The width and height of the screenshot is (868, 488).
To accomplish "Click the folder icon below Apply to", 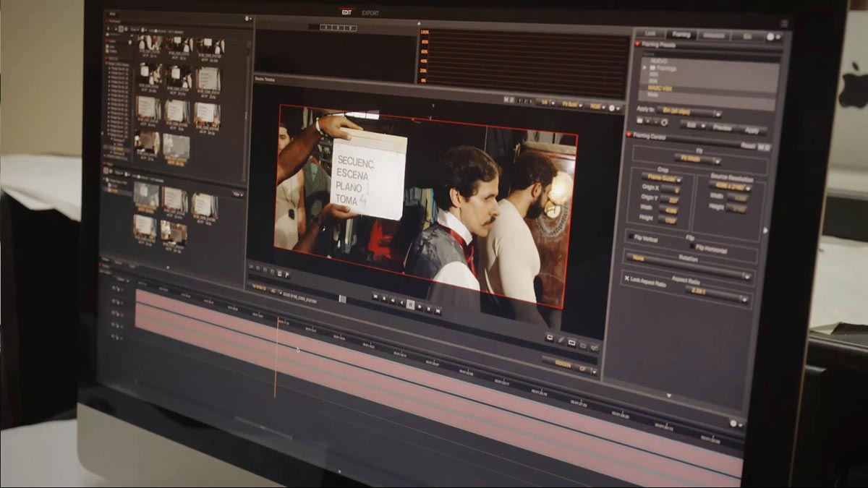I will click(640, 121).
